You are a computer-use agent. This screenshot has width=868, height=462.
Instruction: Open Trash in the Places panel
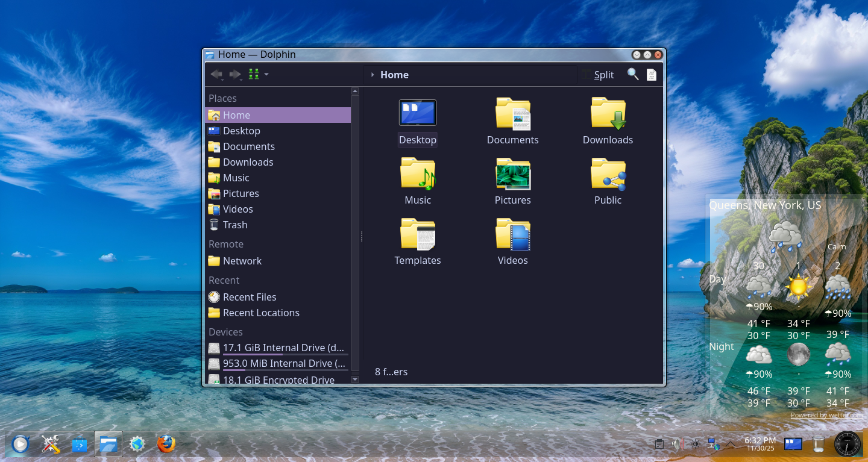point(235,225)
